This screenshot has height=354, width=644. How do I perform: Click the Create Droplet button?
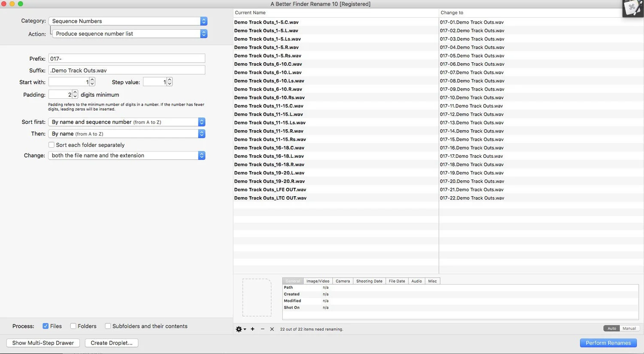tap(112, 343)
